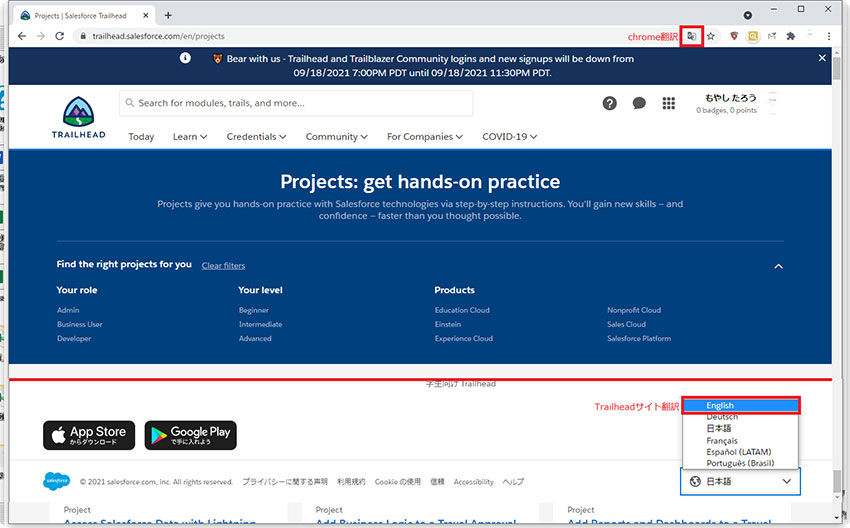Select Français in language list

click(740, 441)
